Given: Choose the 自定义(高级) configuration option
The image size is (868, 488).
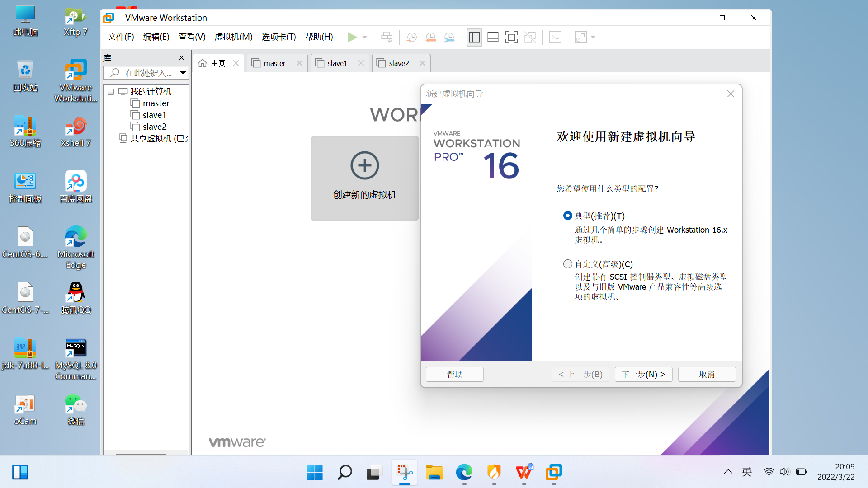Looking at the screenshot, I should [x=567, y=263].
